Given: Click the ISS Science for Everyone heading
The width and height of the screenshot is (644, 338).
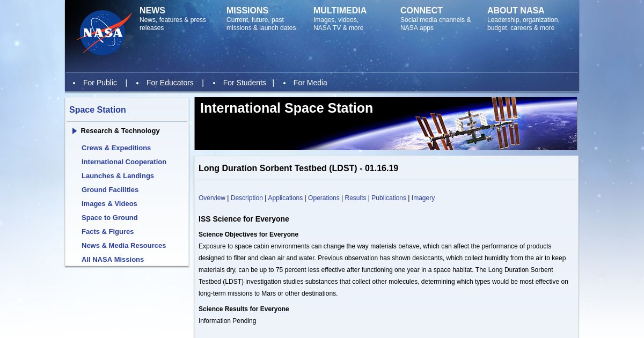Looking at the screenshot, I should (244, 219).
